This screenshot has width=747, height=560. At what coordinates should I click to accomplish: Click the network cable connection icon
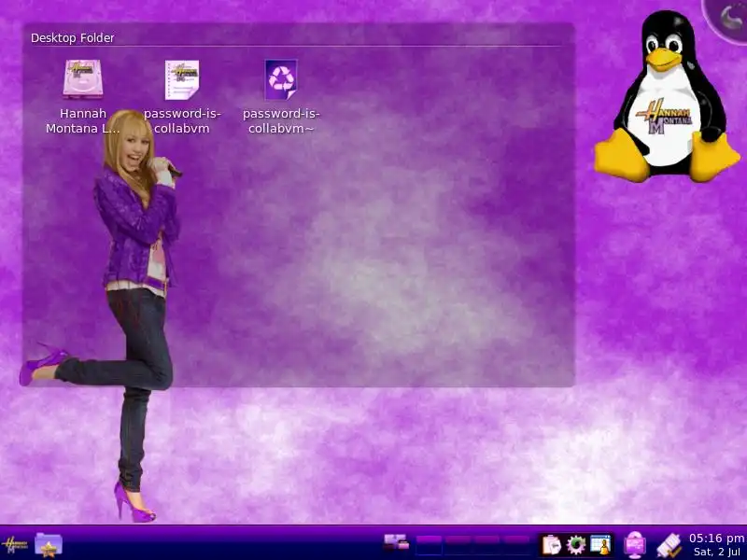point(669,546)
